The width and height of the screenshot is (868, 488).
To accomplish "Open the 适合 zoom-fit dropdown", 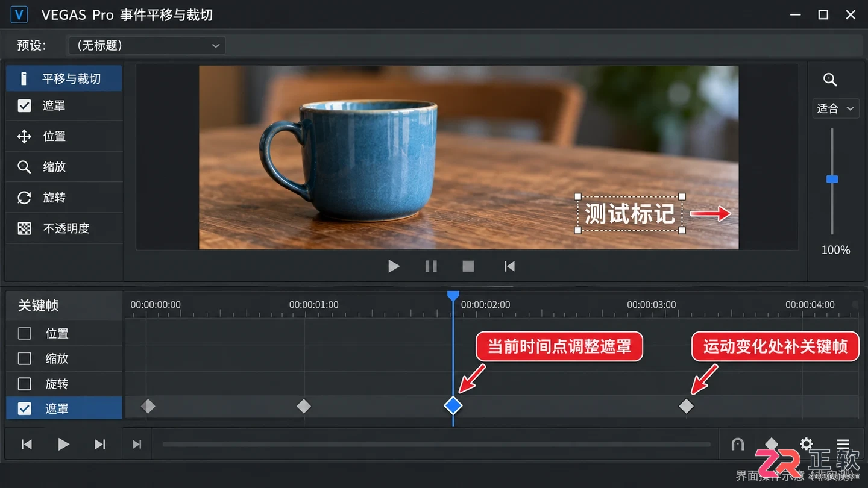I will (x=835, y=108).
